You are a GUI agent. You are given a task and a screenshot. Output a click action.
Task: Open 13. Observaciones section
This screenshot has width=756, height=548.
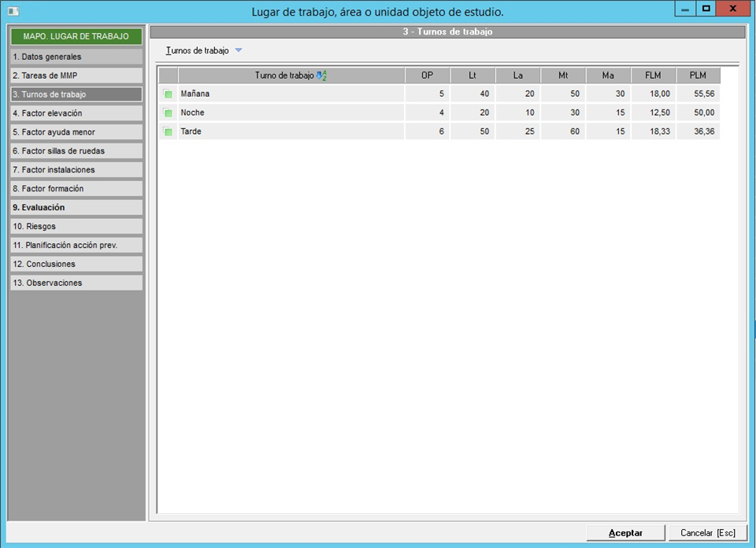coord(76,283)
